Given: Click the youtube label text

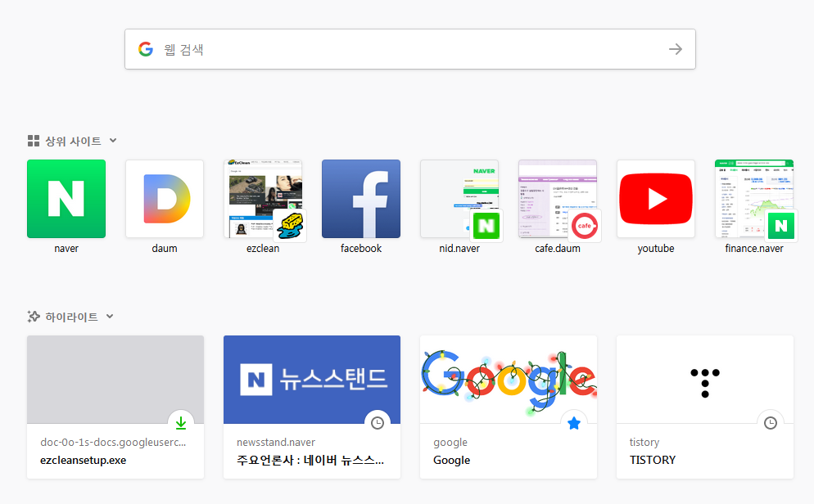Looking at the screenshot, I should tap(656, 249).
